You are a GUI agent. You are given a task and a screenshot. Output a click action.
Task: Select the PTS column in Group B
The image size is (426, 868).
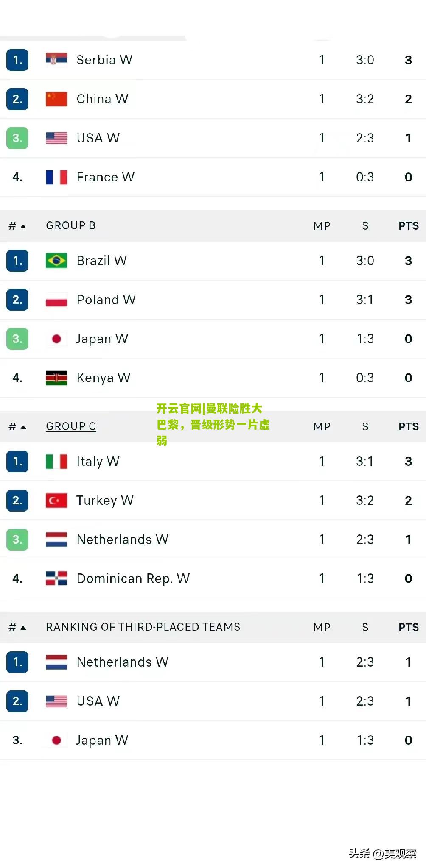point(408,226)
